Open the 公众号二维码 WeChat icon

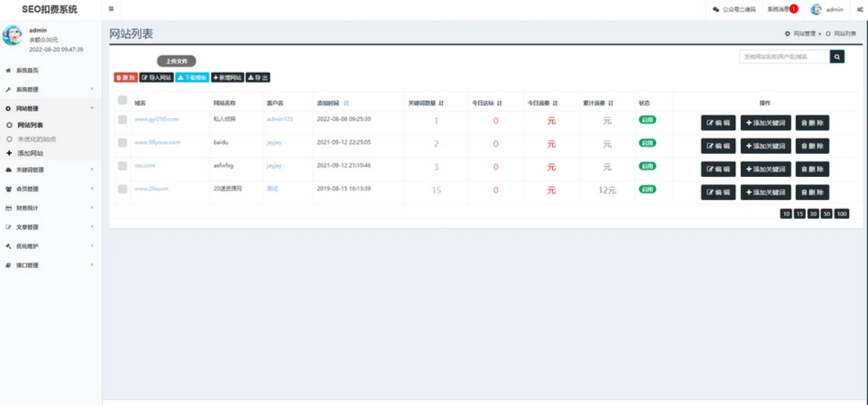coord(716,10)
